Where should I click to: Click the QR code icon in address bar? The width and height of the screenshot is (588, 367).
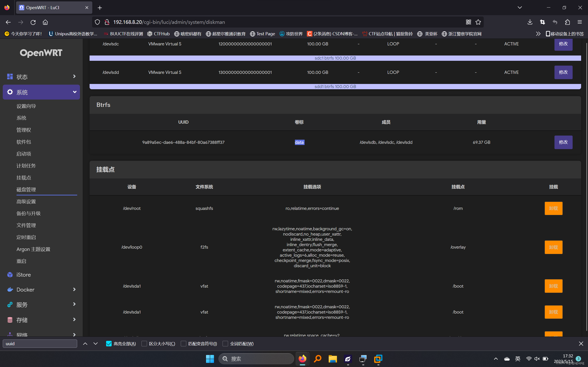(469, 22)
